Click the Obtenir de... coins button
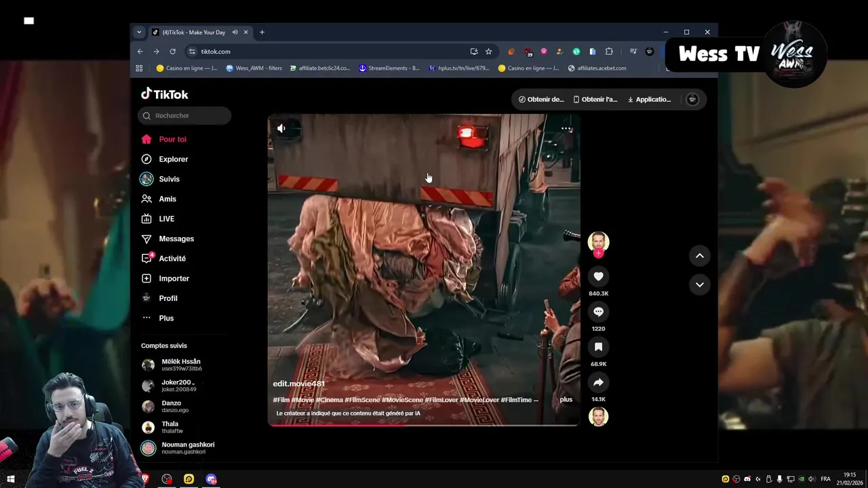The height and width of the screenshot is (488, 868). [541, 100]
